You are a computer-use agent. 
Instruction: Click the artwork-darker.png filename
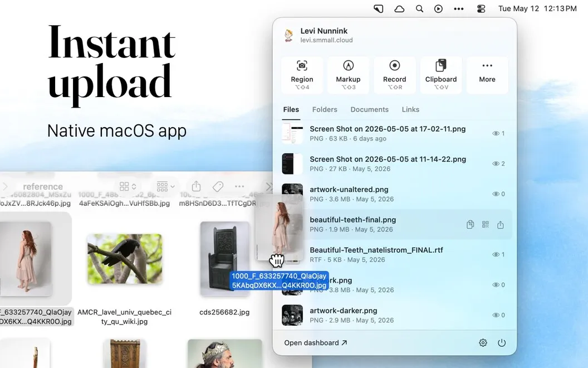[x=344, y=311]
